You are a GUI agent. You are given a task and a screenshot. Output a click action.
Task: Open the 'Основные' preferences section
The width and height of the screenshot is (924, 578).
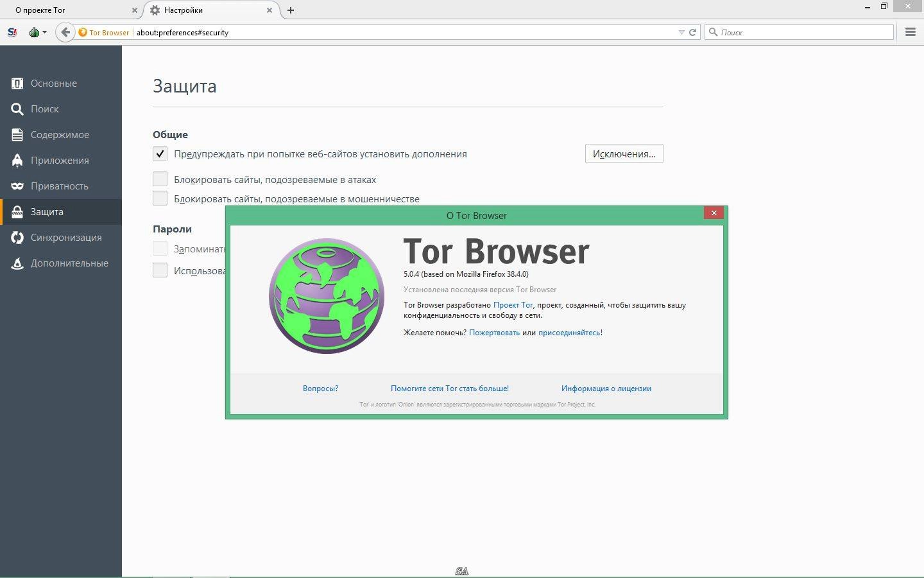click(x=61, y=83)
